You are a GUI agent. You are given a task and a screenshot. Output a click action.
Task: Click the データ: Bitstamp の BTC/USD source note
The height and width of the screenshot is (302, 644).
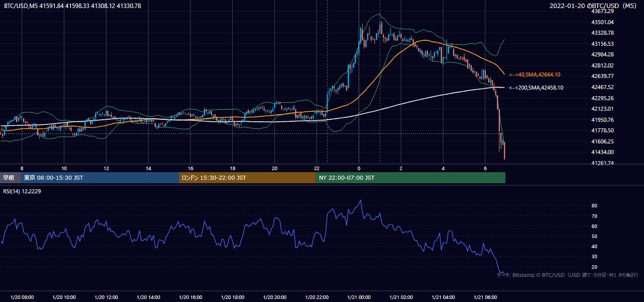[568, 275]
